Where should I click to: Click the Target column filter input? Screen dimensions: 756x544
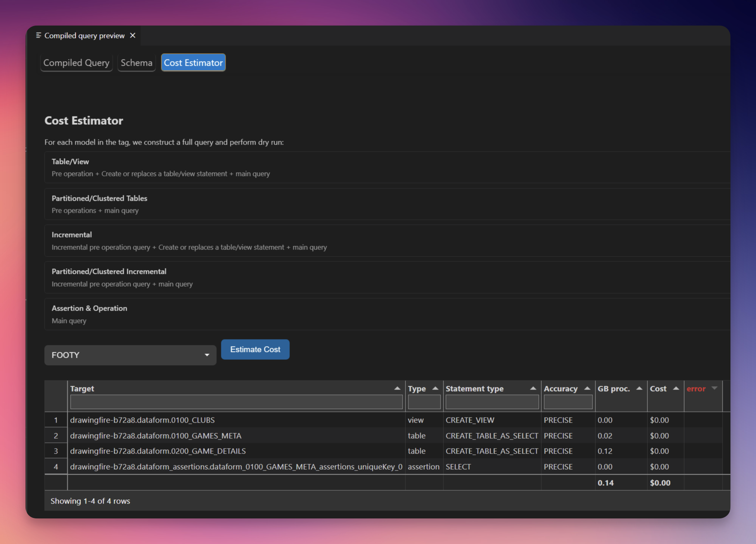236,401
